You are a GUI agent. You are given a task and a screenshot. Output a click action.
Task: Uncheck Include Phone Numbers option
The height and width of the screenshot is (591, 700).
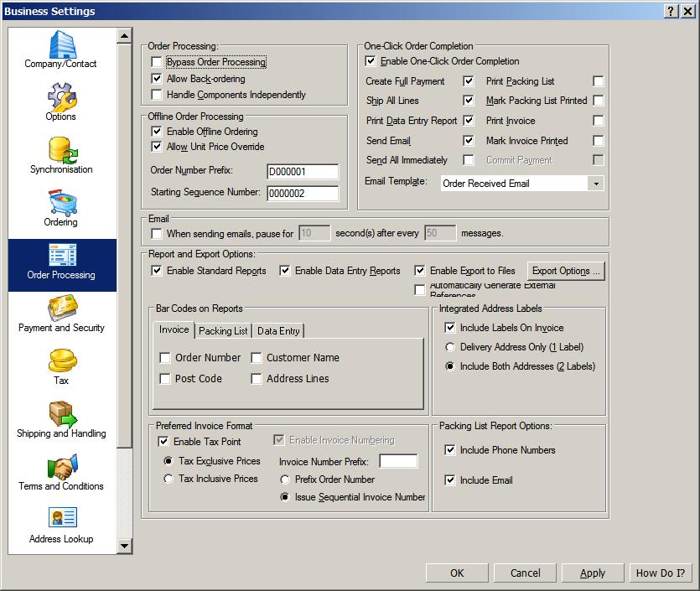coord(450,450)
